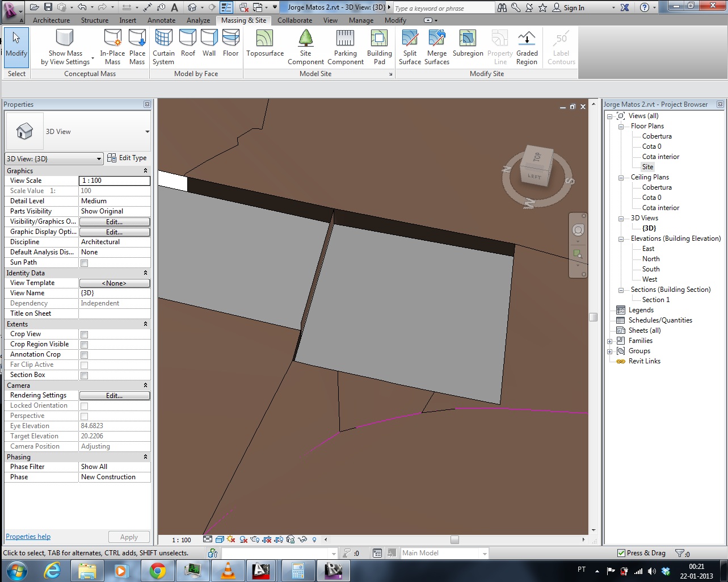Viewport: 728px width, 582px height.
Task: Open the Manage ribbon tab
Action: pos(361,20)
